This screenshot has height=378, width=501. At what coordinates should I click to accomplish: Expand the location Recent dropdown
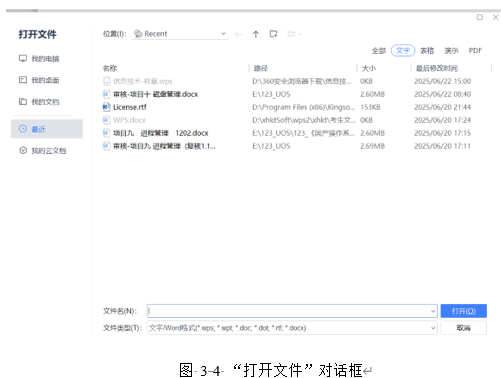223,34
